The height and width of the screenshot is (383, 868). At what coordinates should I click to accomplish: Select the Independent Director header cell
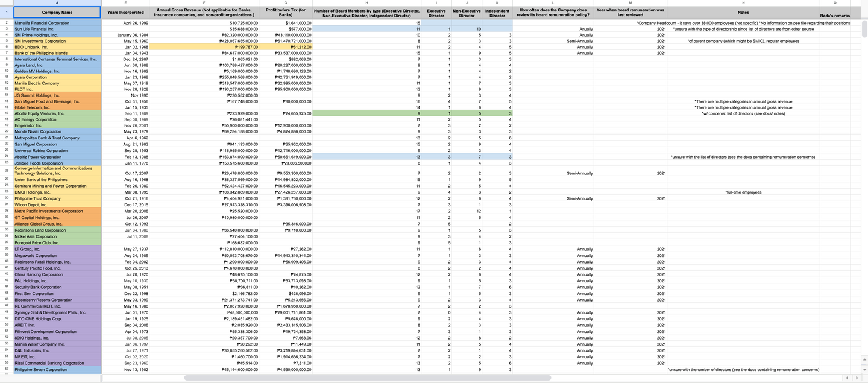pos(497,13)
